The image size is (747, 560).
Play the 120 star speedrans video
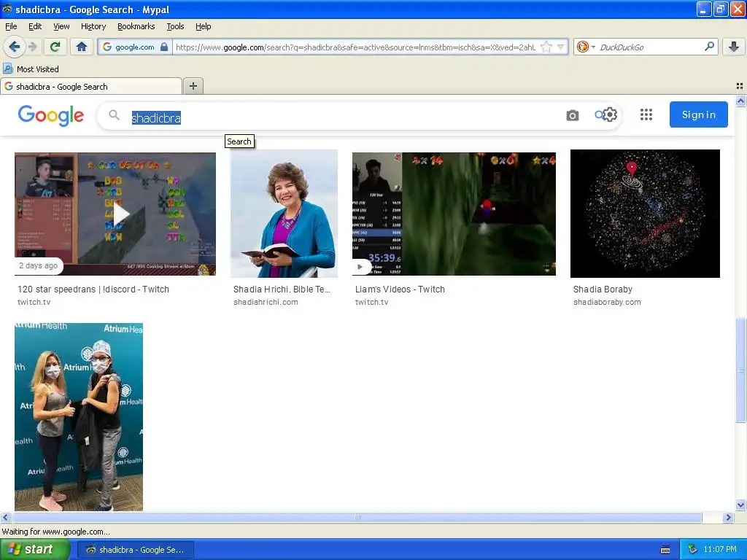tap(120, 214)
